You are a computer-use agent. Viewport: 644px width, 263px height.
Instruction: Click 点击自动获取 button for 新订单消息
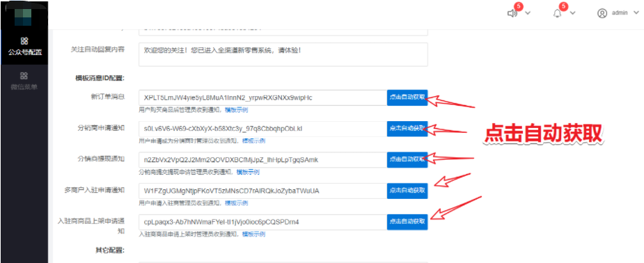click(x=407, y=97)
